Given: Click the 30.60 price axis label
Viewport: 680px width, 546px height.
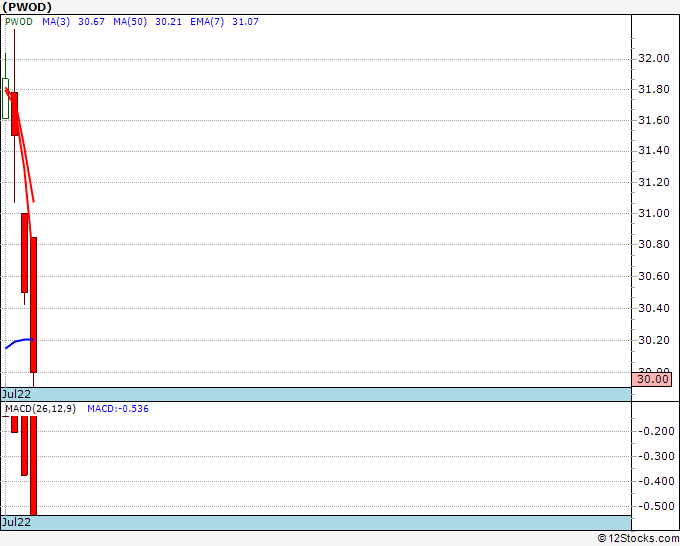Looking at the screenshot, I should [654, 276].
